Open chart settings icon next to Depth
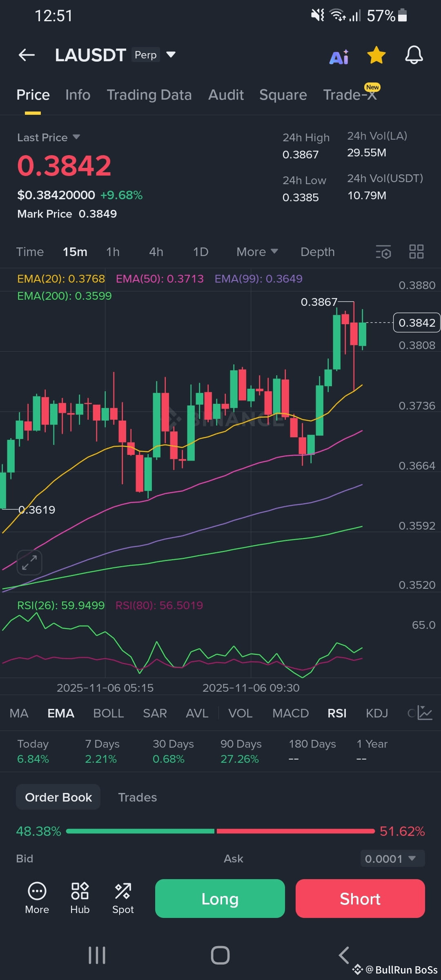This screenshot has height=980, width=441. point(383,252)
